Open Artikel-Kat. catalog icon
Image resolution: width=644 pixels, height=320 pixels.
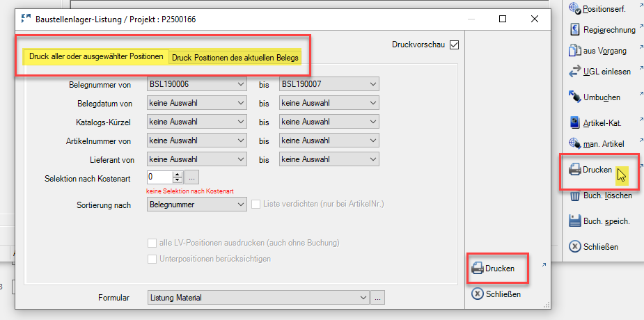click(575, 122)
